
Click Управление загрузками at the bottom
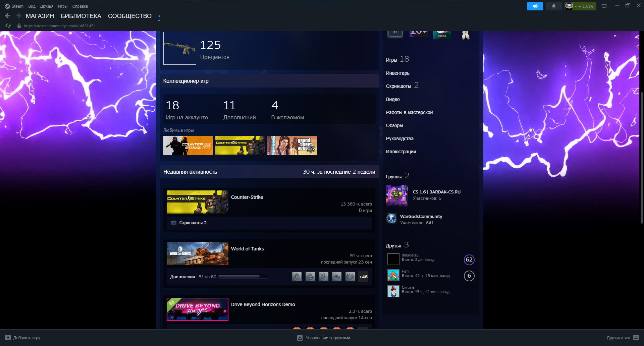pyautogui.click(x=327, y=338)
